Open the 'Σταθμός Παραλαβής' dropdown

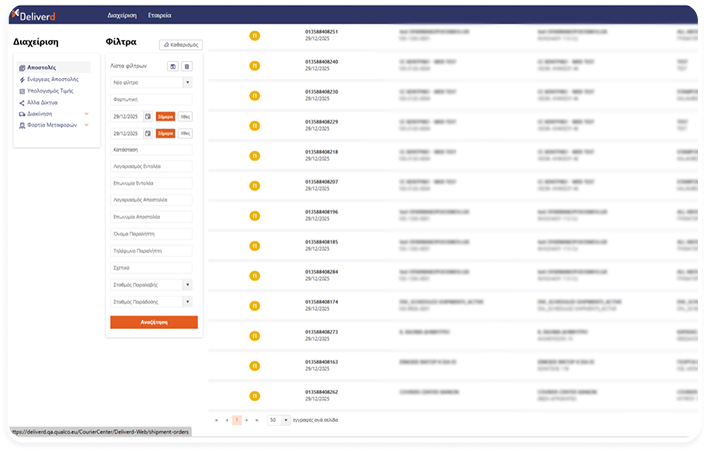click(x=187, y=285)
